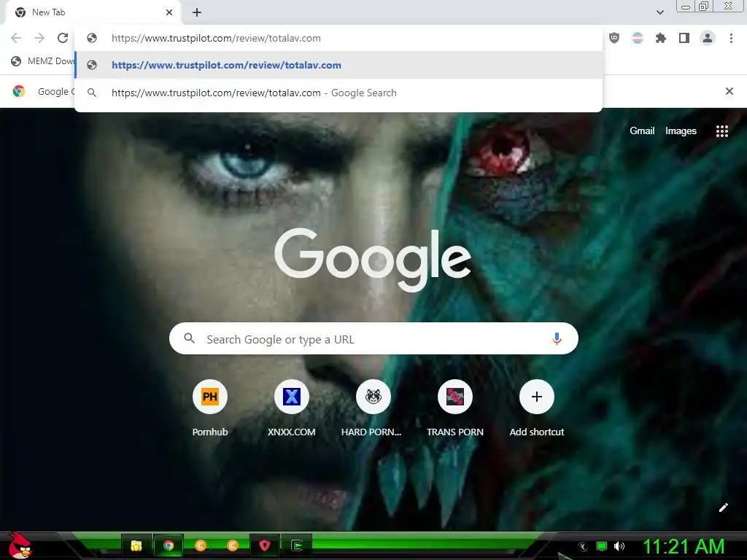Toggle the side panel icon
747x560 pixels.
(684, 38)
